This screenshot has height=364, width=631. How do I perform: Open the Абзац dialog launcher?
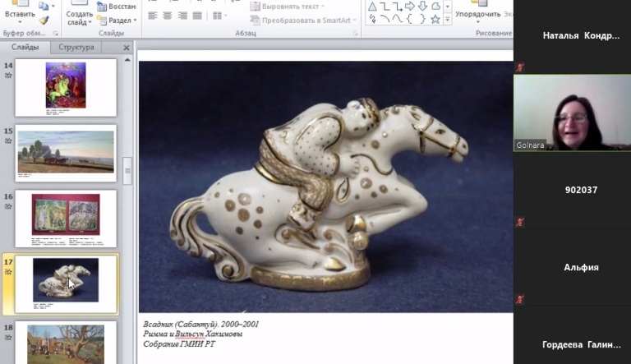[x=355, y=34]
